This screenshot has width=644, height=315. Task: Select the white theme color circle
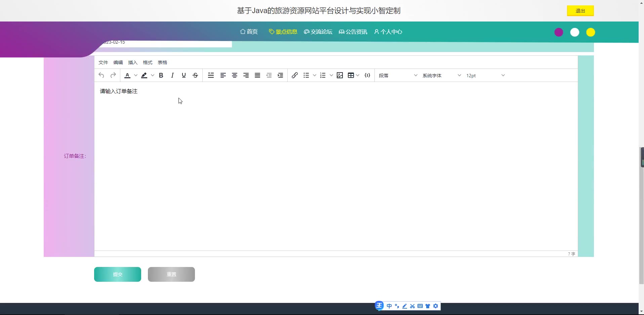tap(575, 32)
